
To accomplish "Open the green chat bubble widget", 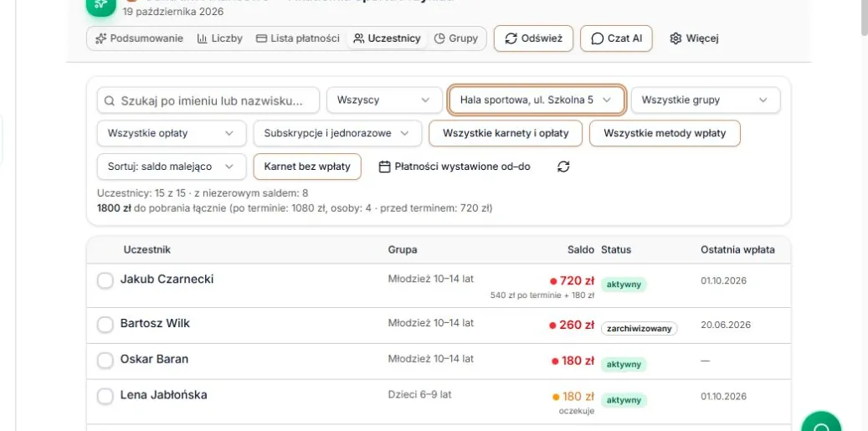I will pyautogui.click(x=821, y=423).
